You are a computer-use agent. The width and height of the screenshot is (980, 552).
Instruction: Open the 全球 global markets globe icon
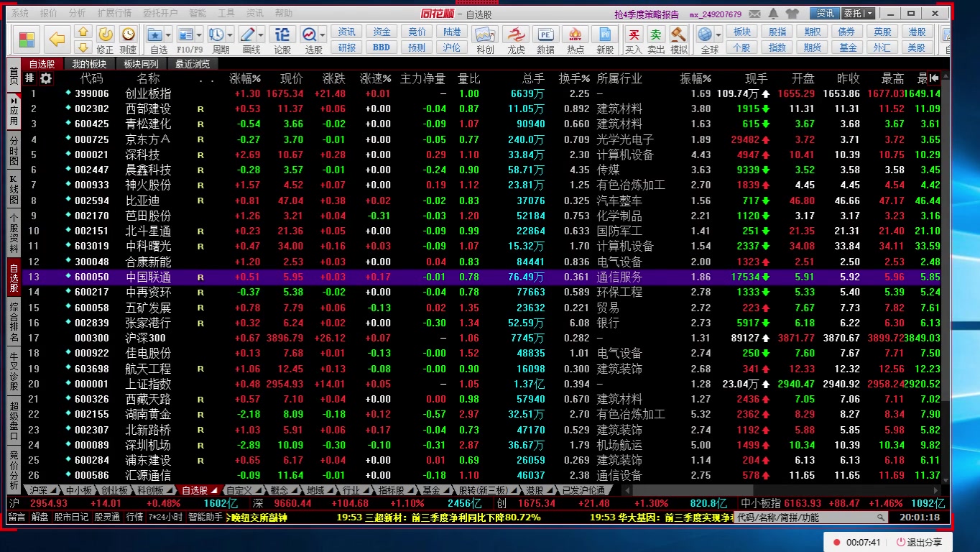(705, 34)
